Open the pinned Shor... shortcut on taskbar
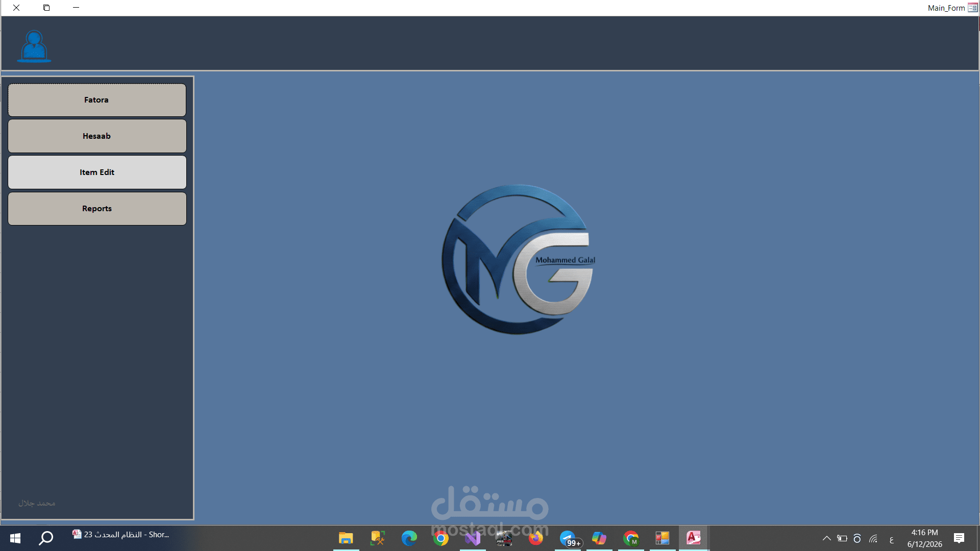Image resolution: width=980 pixels, height=551 pixels. (120, 535)
